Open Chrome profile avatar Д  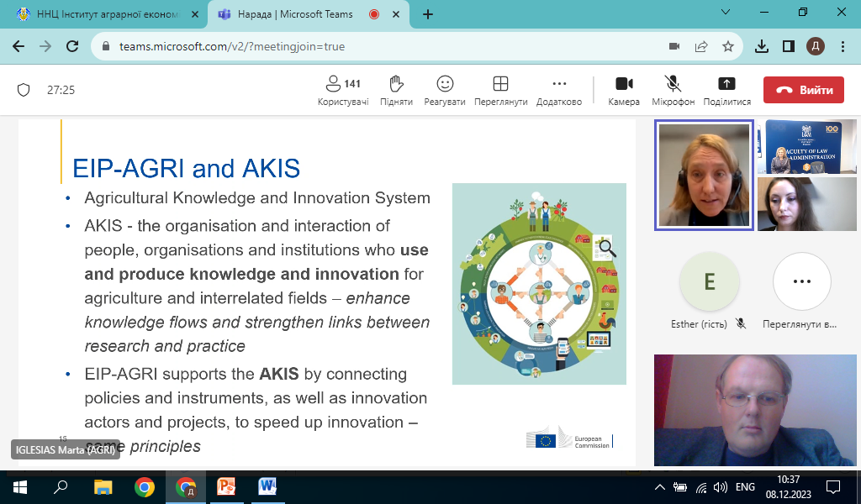[816, 46]
